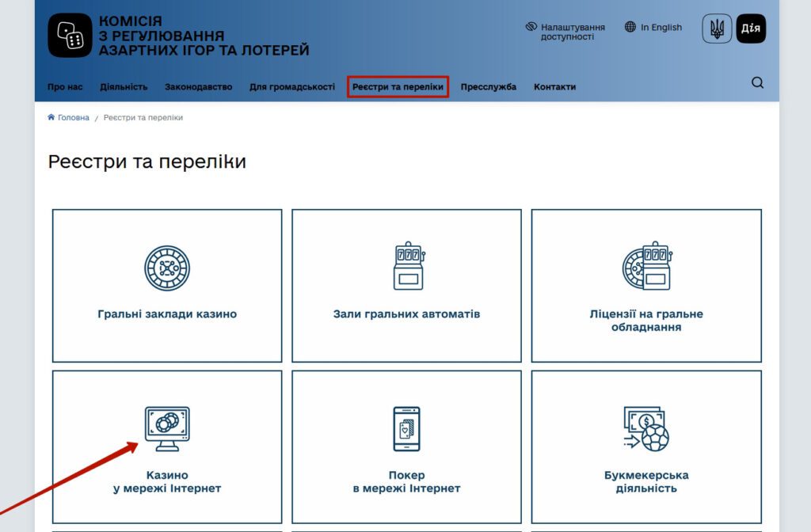Follow the Головна breadcrumb link
Screen dimensions: 811x532
click(74, 117)
